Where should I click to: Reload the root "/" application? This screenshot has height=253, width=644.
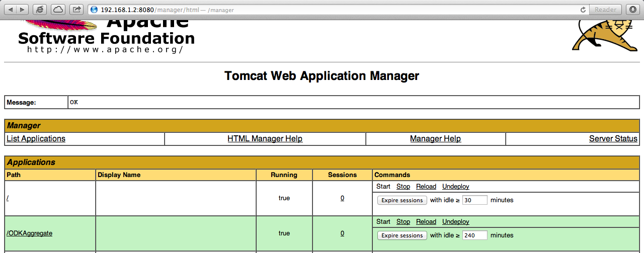pyautogui.click(x=426, y=186)
